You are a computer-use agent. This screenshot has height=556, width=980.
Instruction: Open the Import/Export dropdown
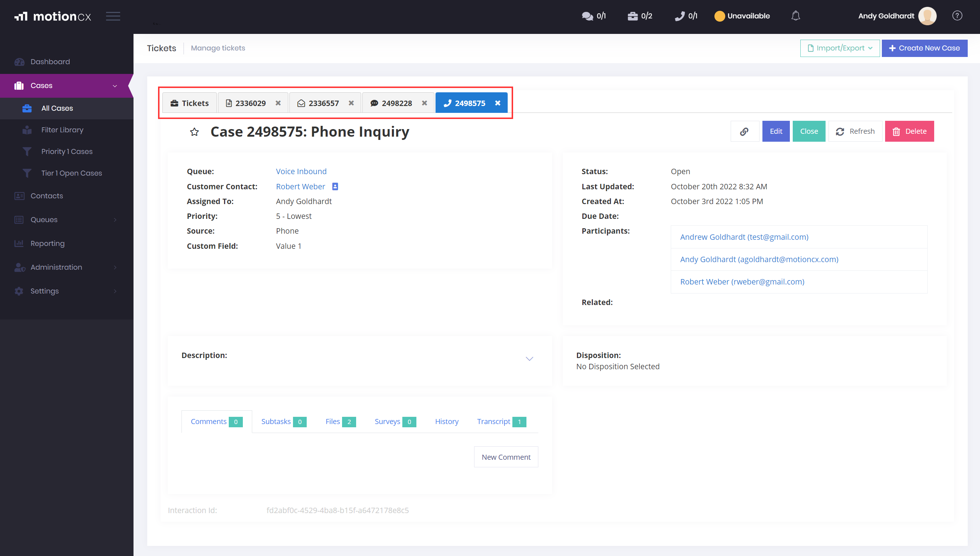coord(840,48)
